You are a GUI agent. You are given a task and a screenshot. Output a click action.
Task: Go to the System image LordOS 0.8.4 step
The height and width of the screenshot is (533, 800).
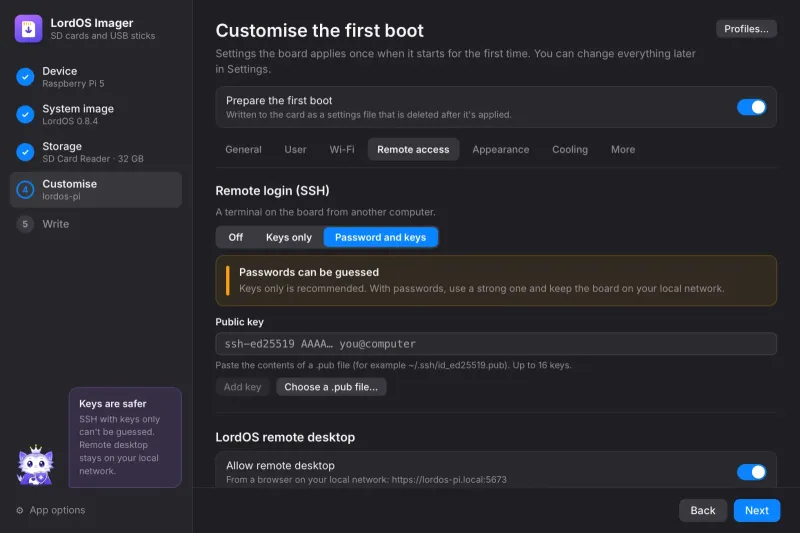point(96,114)
